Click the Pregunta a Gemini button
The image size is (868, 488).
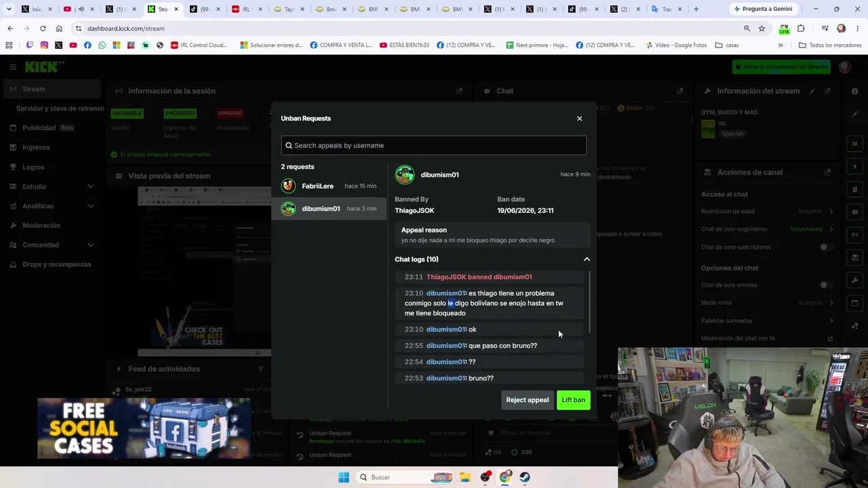coord(763,9)
